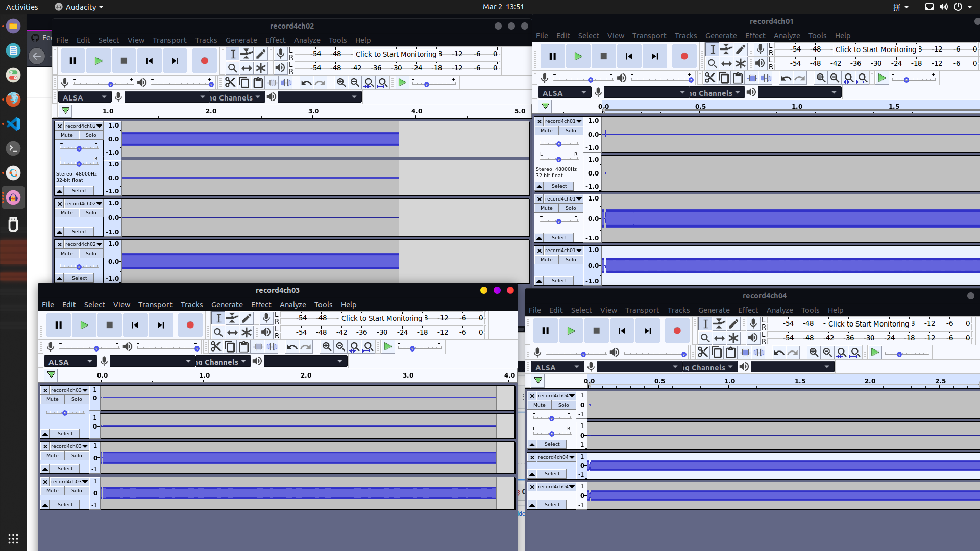This screenshot has height=551, width=980.
Task: Open first record4ch02 track name menu
Action: pyautogui.click(x=83, y=126)
